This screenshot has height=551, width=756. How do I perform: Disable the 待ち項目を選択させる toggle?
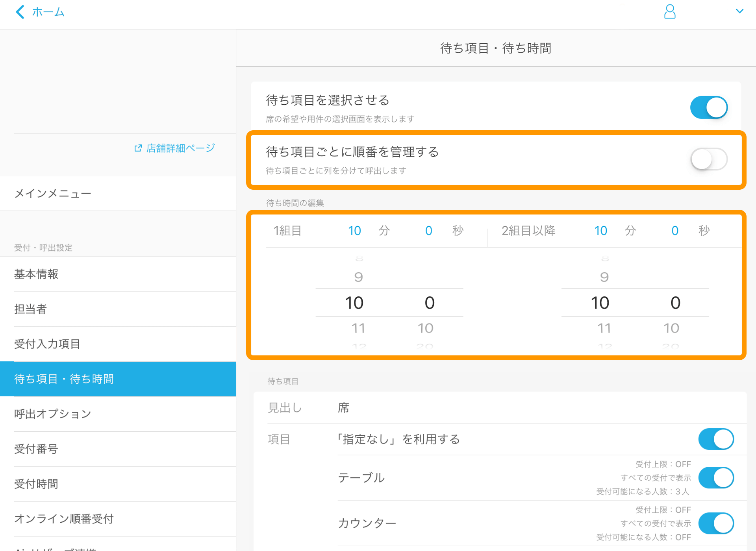point(709,107)
